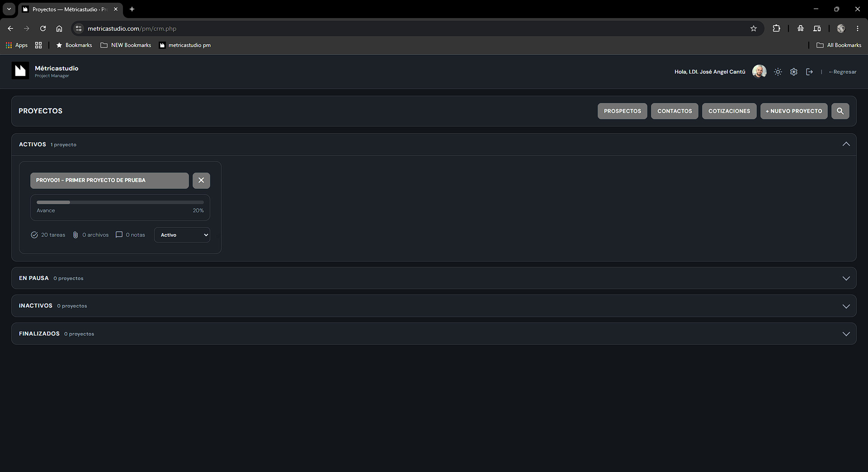Viewport: 868px width, 472px height.
Task: Click the 0 notas comment icon
Action: 119,235
